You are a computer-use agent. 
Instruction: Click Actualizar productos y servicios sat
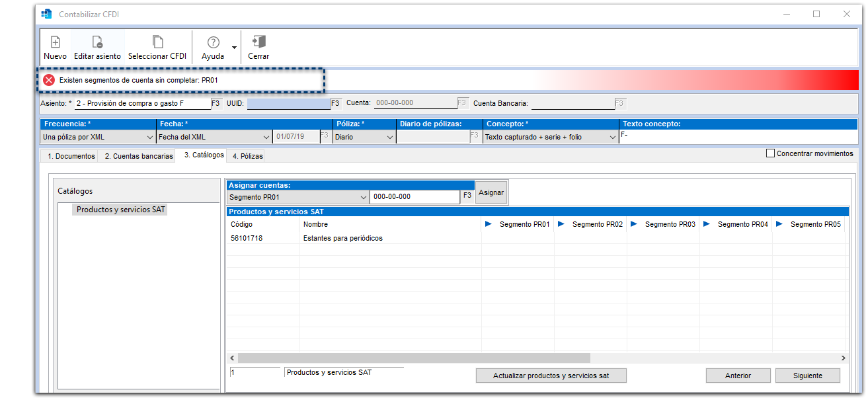[551, 375]
